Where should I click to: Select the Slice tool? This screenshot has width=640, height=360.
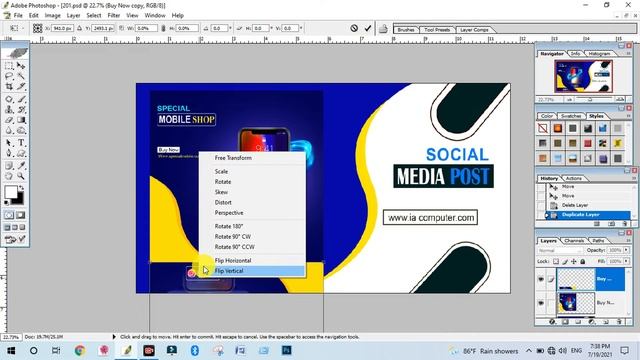pyautogui.click(x=21, y=87)
